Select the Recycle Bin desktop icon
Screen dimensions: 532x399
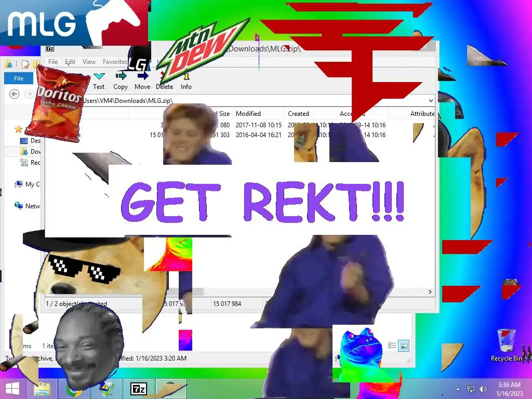click(506, 345)
